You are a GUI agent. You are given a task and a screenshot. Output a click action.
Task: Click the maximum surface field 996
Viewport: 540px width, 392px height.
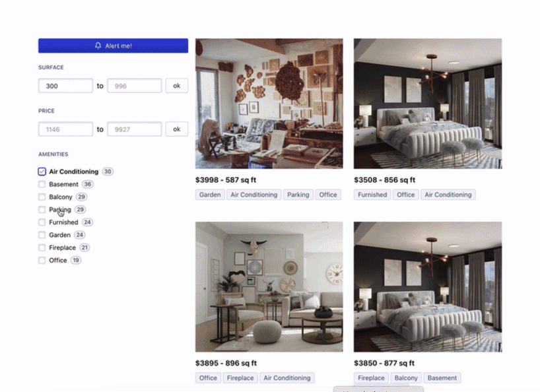134,86
